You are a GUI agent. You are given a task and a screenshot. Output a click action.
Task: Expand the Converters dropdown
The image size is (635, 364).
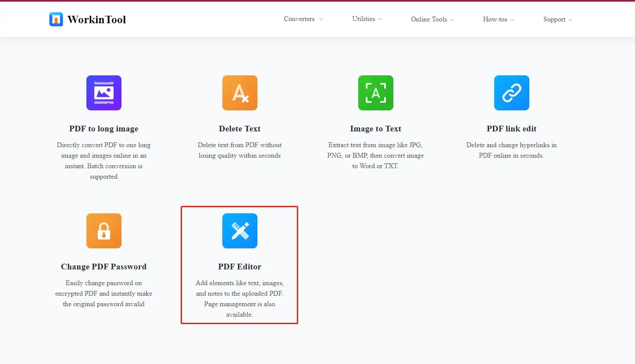[x=303, y=19]
